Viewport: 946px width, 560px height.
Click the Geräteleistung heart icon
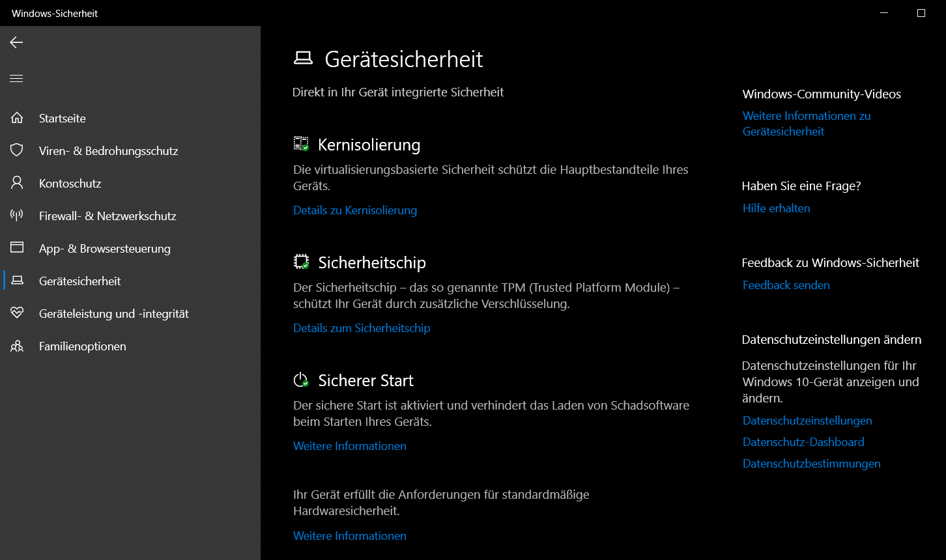point(17,313)
